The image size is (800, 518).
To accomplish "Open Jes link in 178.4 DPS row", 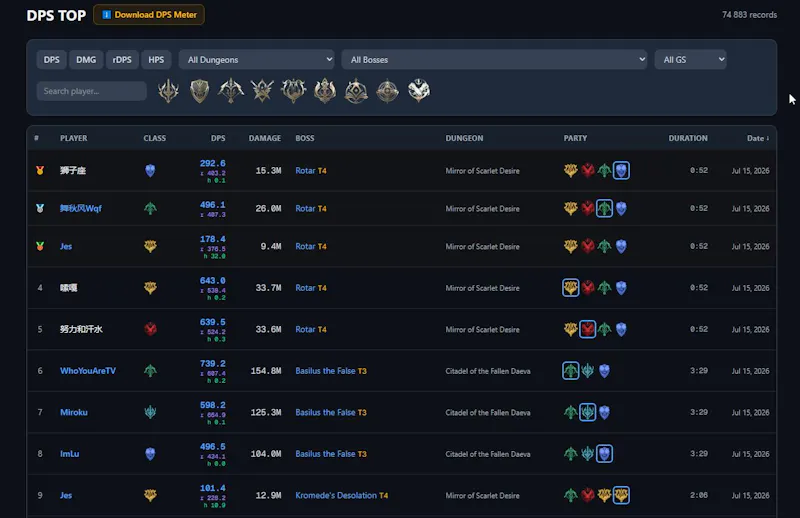I will click(x=66, y=246).
